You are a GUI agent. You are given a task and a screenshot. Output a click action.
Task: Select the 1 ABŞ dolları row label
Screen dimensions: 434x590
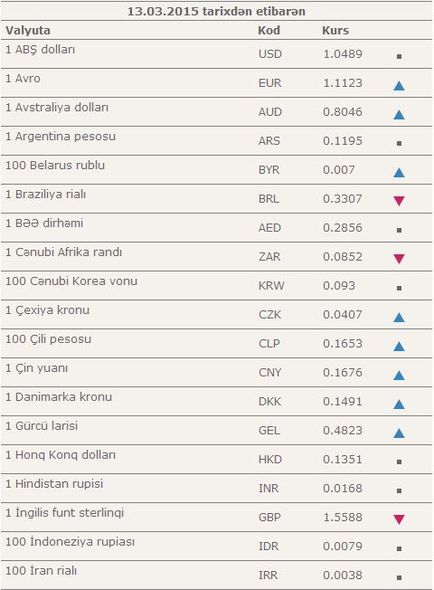40,50
